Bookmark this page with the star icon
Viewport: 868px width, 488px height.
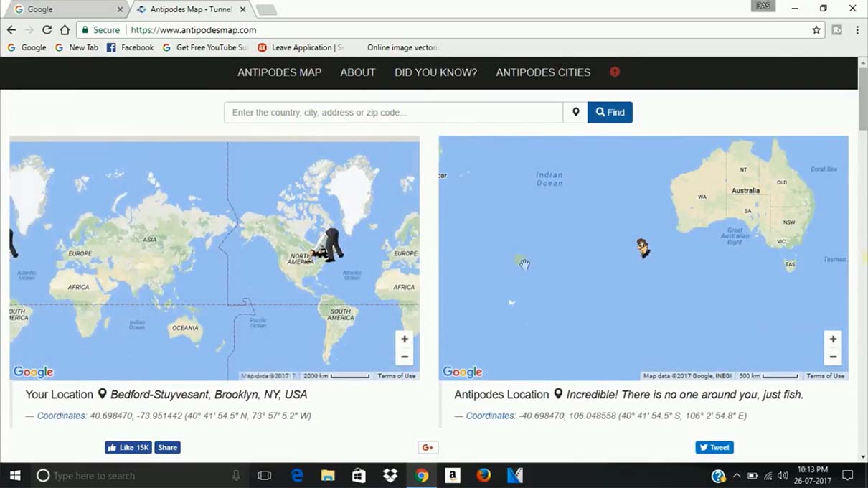(x=816, y=30)
